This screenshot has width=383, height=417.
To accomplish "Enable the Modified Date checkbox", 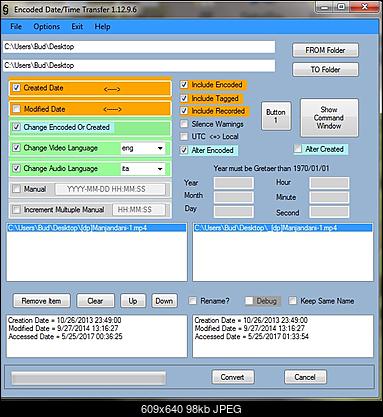I will pos(16,109).
